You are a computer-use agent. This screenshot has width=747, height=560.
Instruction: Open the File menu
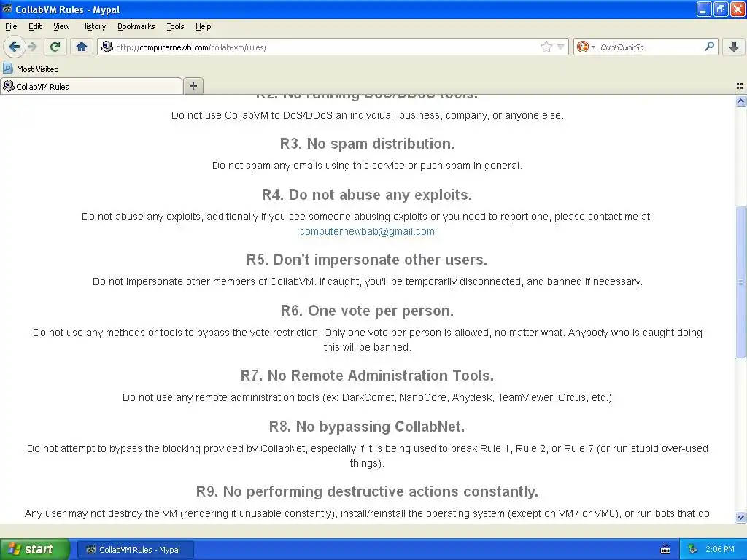11,26
